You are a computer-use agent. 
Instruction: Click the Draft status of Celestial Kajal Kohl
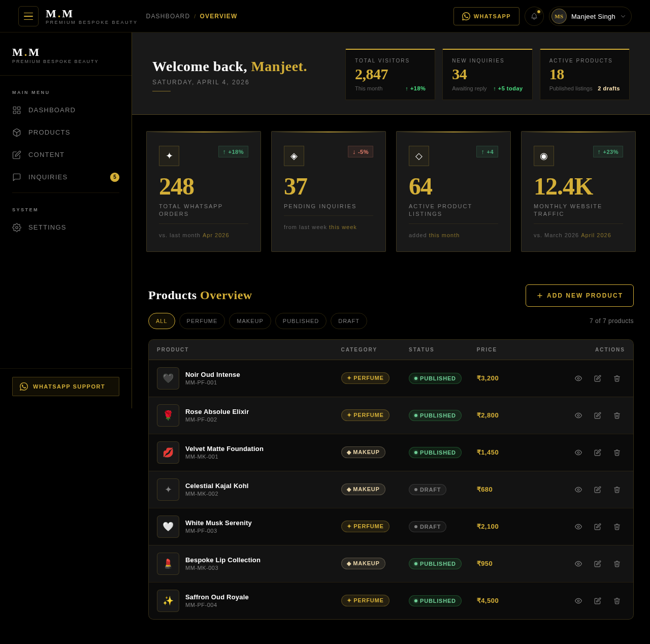coord(428,490)
